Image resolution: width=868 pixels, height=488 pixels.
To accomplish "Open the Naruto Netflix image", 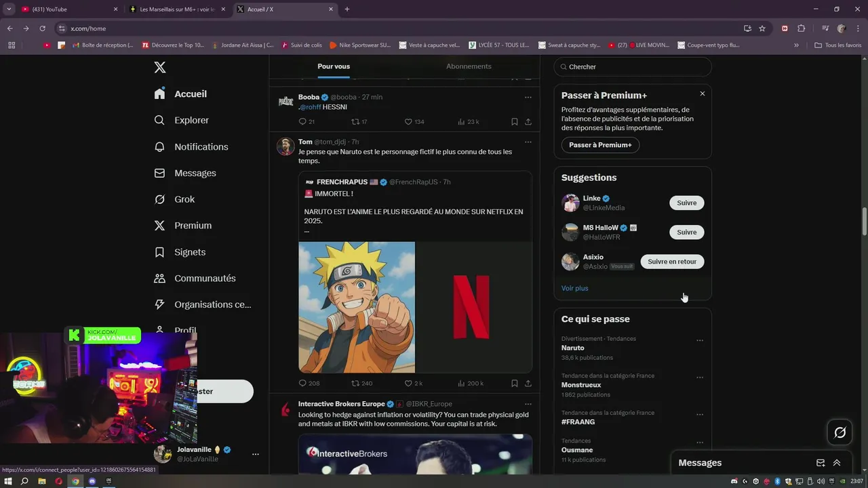I will tap(415, 307).
